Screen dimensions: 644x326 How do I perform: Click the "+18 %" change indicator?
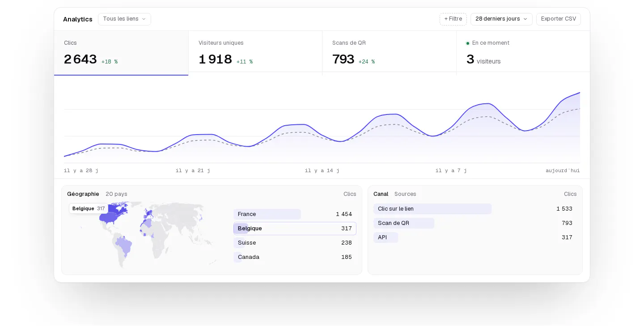click(x=110, y=62)
